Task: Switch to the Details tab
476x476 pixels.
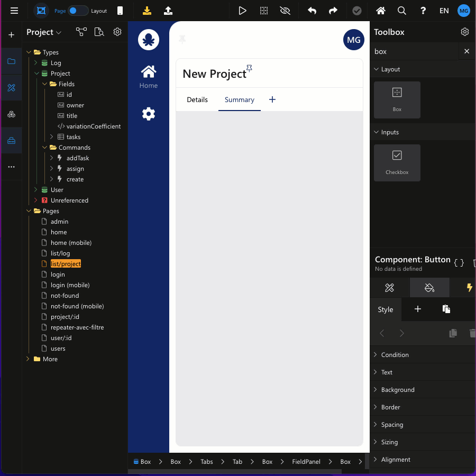Action: pos(197,99)
